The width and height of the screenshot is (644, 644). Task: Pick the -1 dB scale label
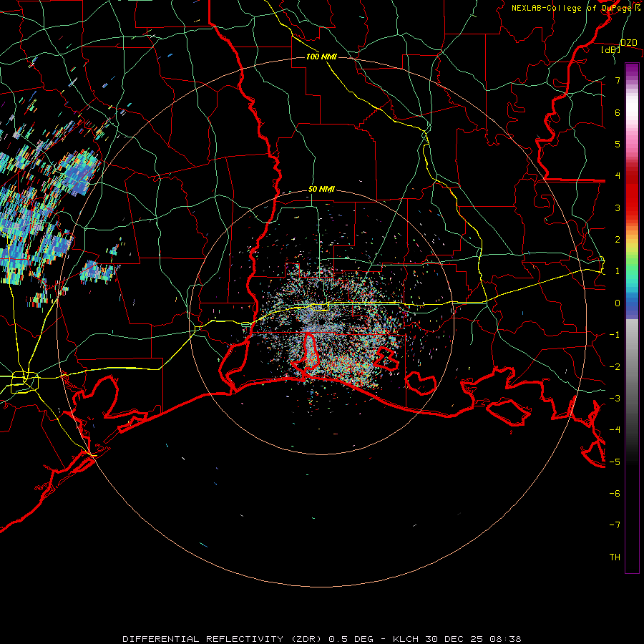[x=615, y=335]
